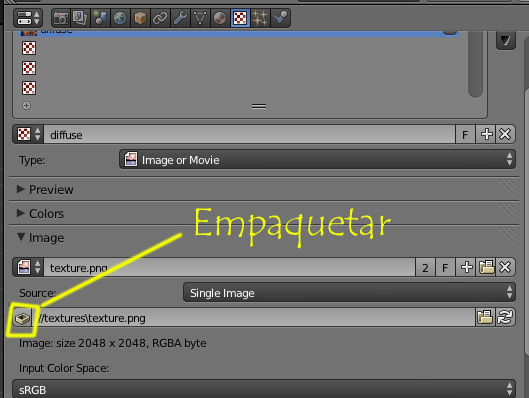Click the small plus icon below texture slots

pos(26,106)
